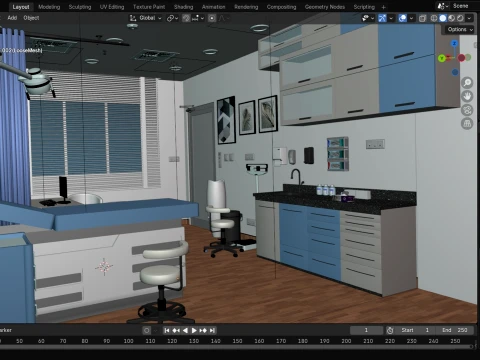Open the overlays options dropdown arrow
480x360 pixels.
tap(412, 18)
